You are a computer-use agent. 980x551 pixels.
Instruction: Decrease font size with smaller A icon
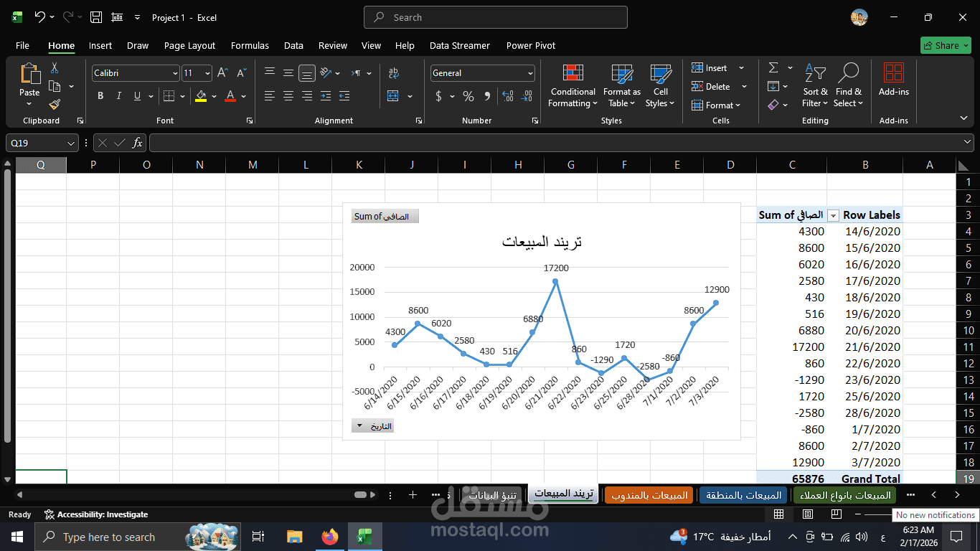pos(242,73)
